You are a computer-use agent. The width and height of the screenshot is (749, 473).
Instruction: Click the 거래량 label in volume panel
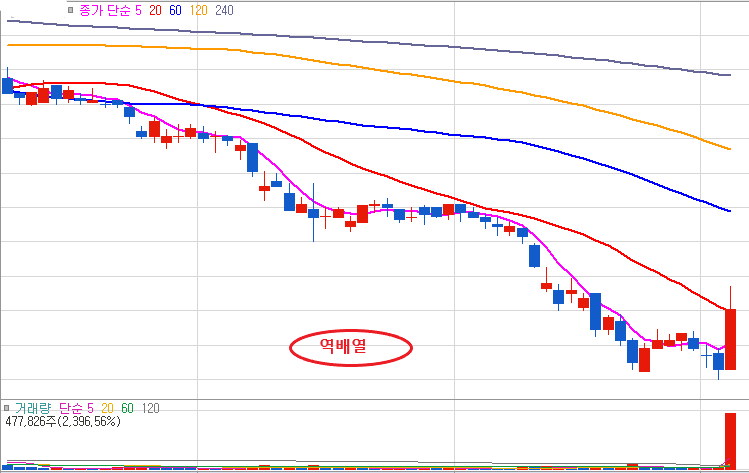(33, 408)
